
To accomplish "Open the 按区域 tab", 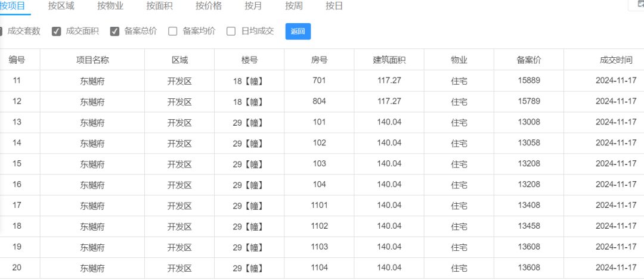I will pyautogui.click(x=61, y=6).
